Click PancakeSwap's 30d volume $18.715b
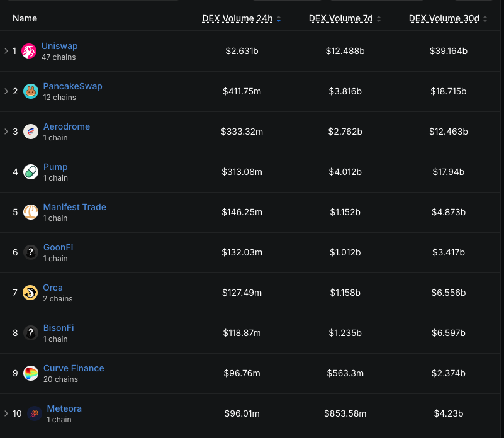Screen dimensions: 504x438 [x=449, y=91]
